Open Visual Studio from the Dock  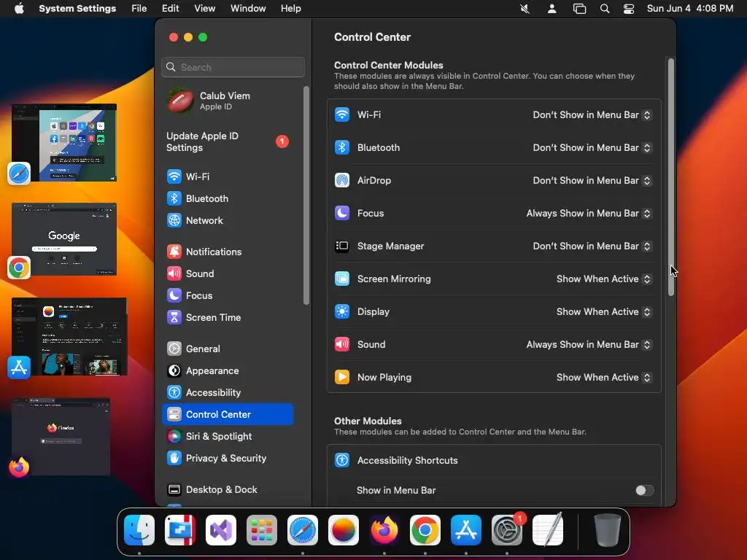221,530
